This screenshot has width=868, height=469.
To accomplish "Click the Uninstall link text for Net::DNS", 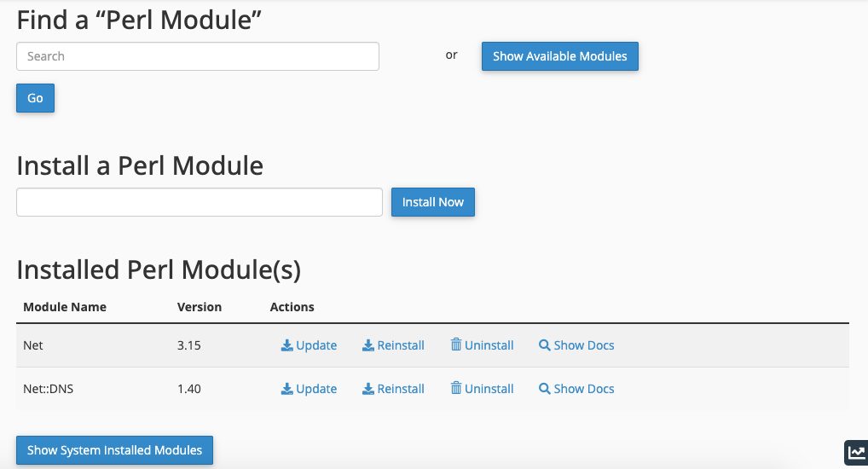I will point(489,389).
